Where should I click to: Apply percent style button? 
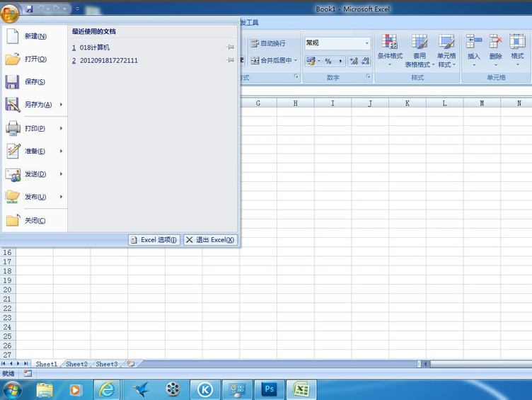coord(328,61)
